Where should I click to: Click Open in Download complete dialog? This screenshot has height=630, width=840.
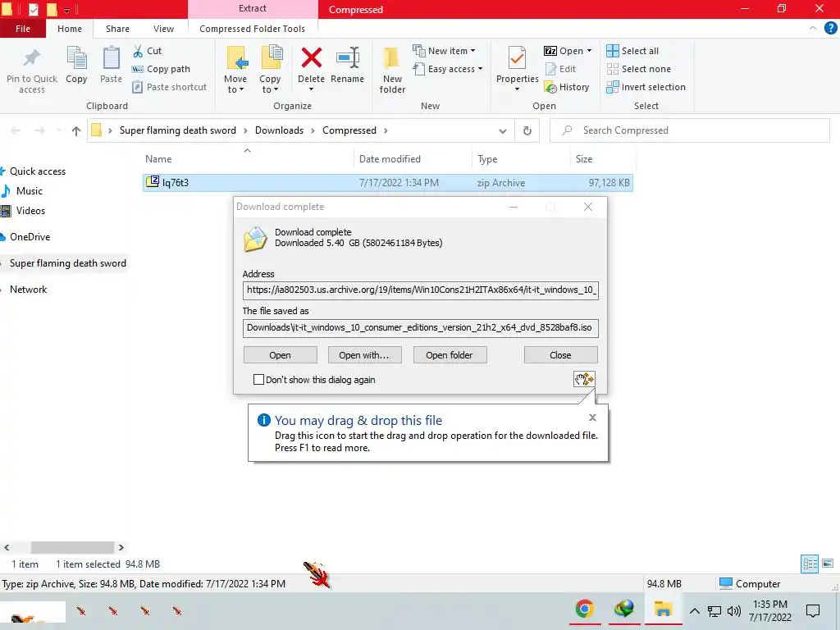281,355
